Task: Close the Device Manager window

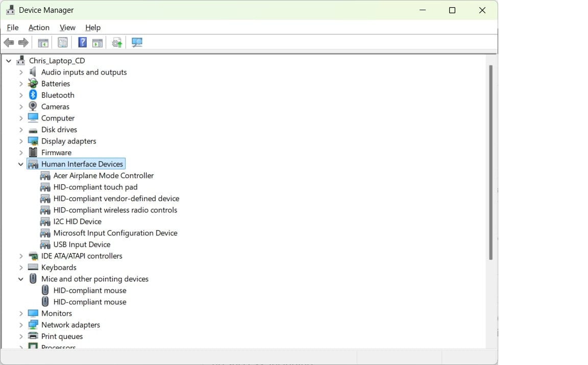Action: click(482, 10)
